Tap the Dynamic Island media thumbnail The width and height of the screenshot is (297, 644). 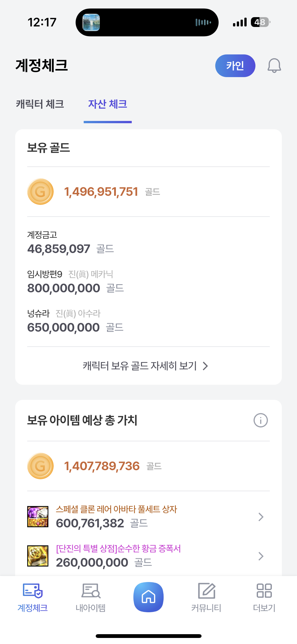pyautogui.click(x=91, y=22)
